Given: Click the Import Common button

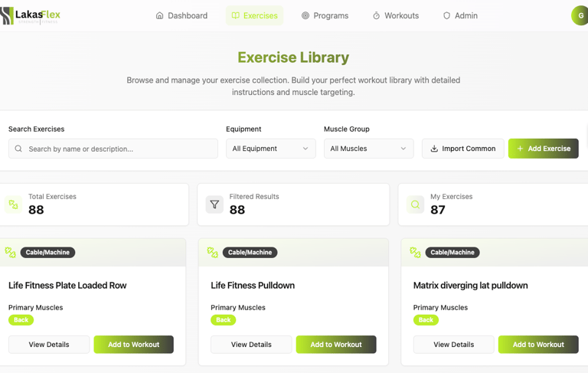Looking at the screenshot, I should coord(463,149).
